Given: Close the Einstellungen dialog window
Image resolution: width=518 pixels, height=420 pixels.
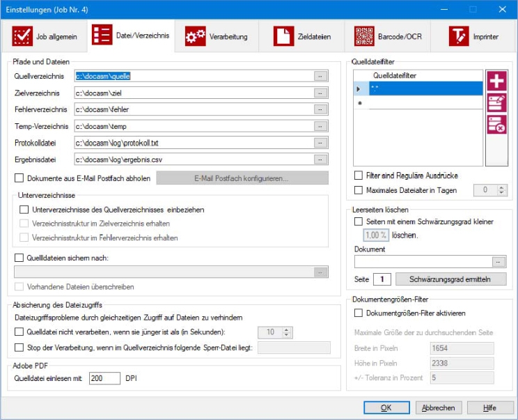Looking at the screenshot, I should point(502,9).
